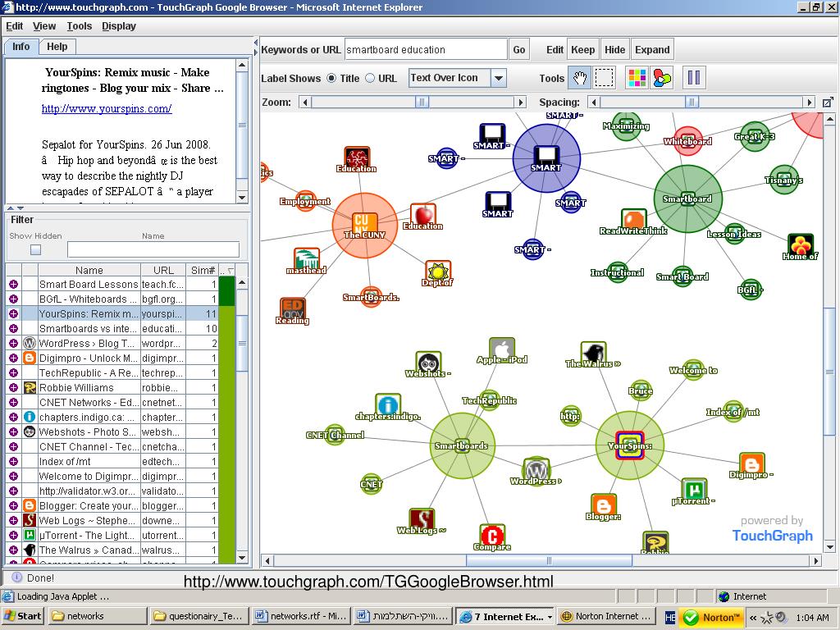The width and height of the screenshot is (840, 630).
Task: Select the blue SMART hub node
Action: (x=546, y=158)
